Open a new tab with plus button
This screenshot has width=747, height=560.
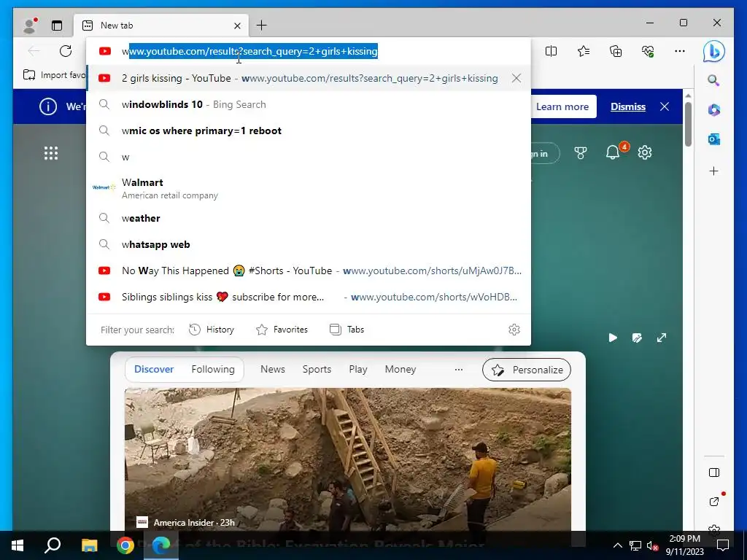point(262,26)
